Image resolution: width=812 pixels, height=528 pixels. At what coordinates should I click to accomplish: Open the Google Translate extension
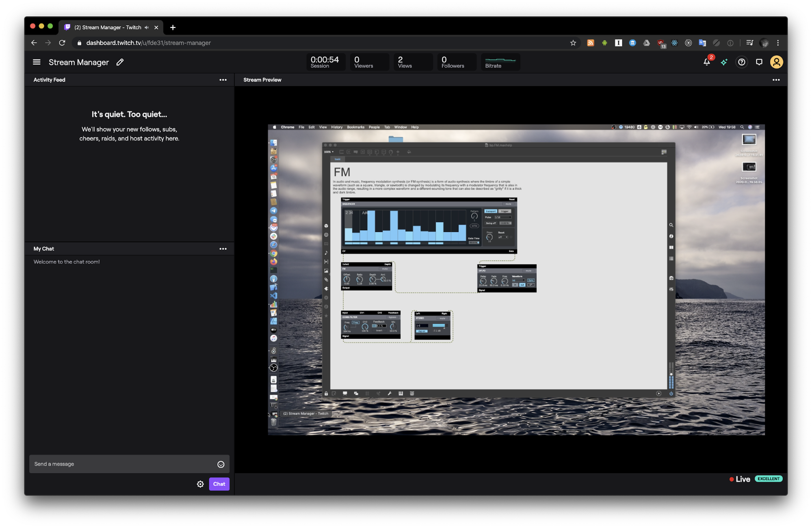pos(702,43)
